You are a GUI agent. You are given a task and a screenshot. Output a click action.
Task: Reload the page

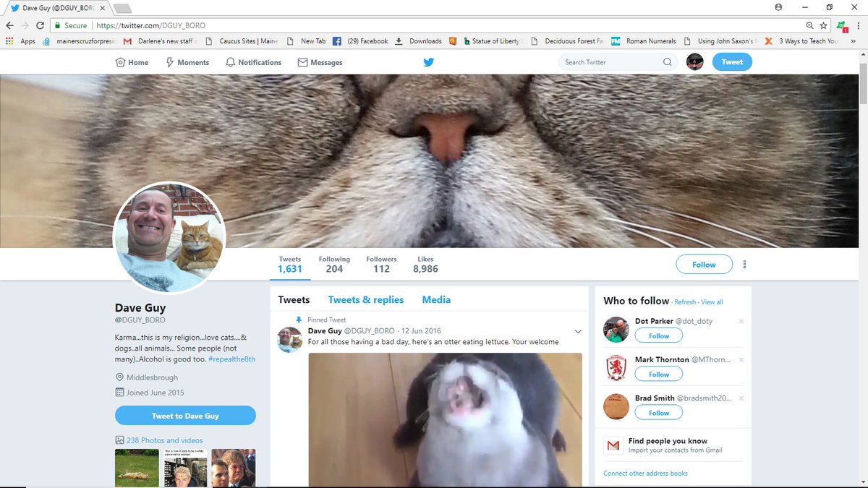pyautogui.click(x=40, y=25)
